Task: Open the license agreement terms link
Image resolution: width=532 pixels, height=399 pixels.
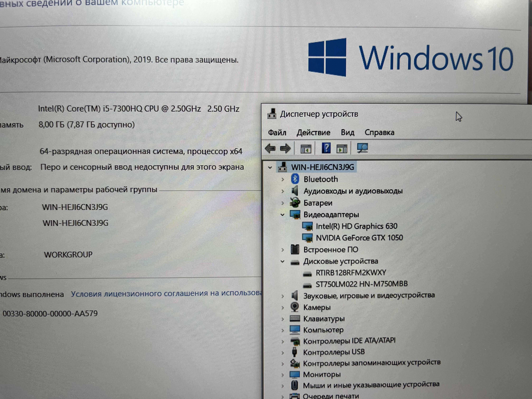Action: coord(166,293)
